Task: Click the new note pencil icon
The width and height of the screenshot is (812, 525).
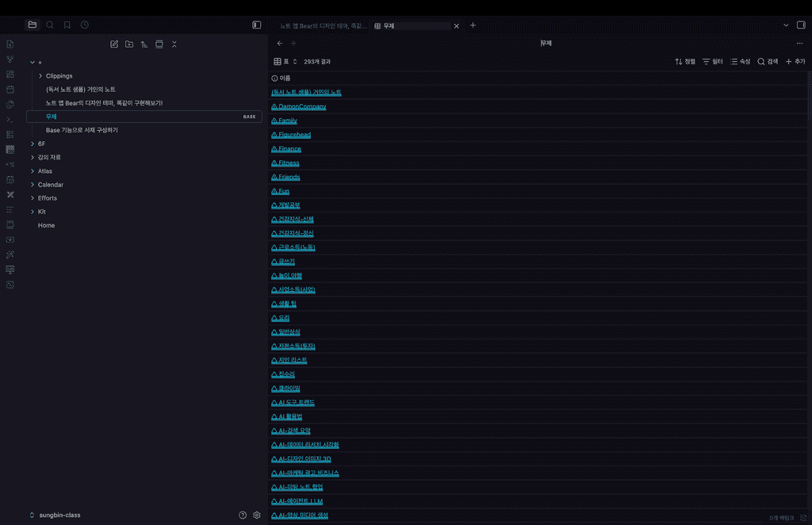Action: coord(114,44)
